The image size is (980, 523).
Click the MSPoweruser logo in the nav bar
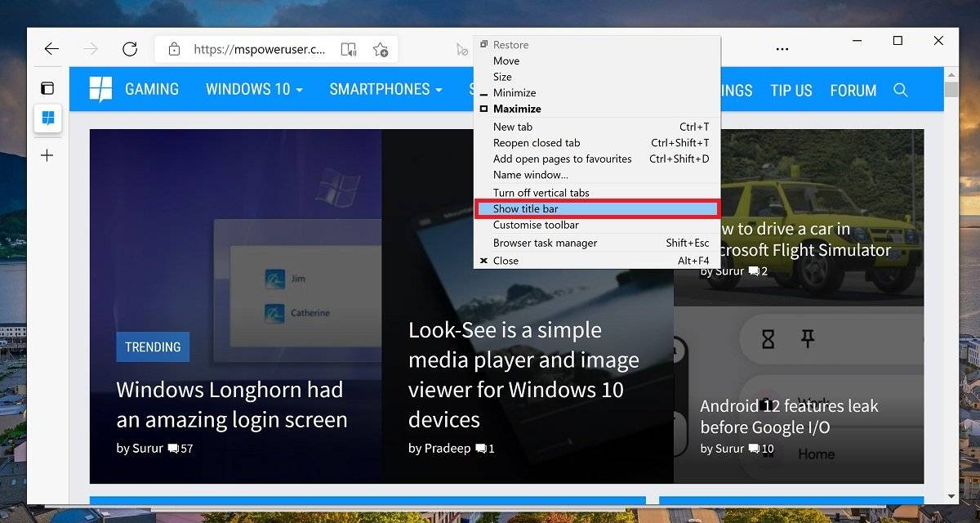pos(100,89)
